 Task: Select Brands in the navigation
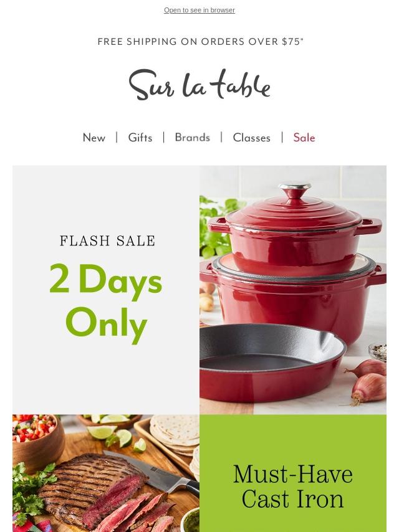coord(193,138)
